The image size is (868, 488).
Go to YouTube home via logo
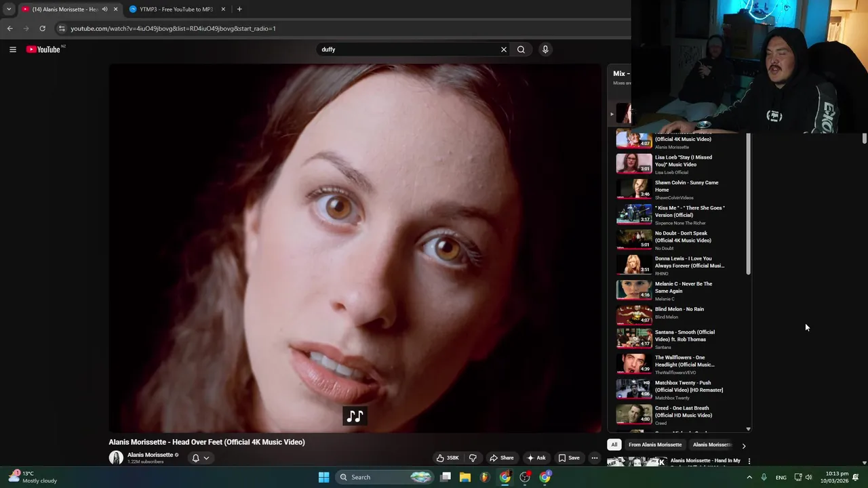point(43,49)
